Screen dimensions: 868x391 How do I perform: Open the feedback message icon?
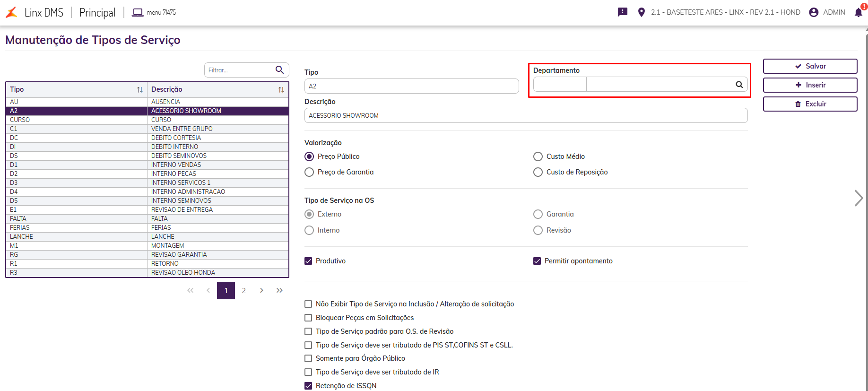623,12
